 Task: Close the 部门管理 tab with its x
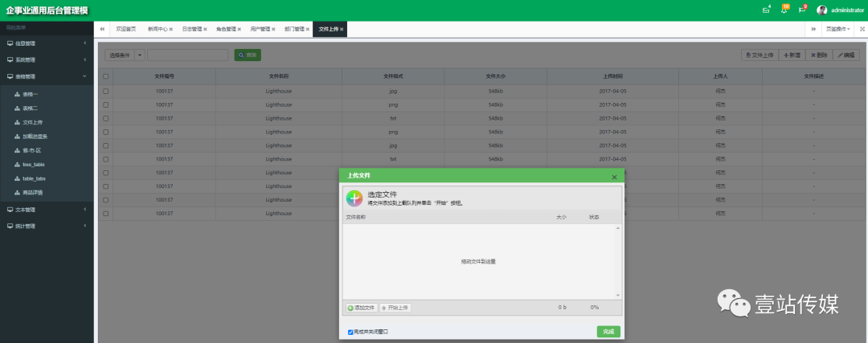[308, 29]
